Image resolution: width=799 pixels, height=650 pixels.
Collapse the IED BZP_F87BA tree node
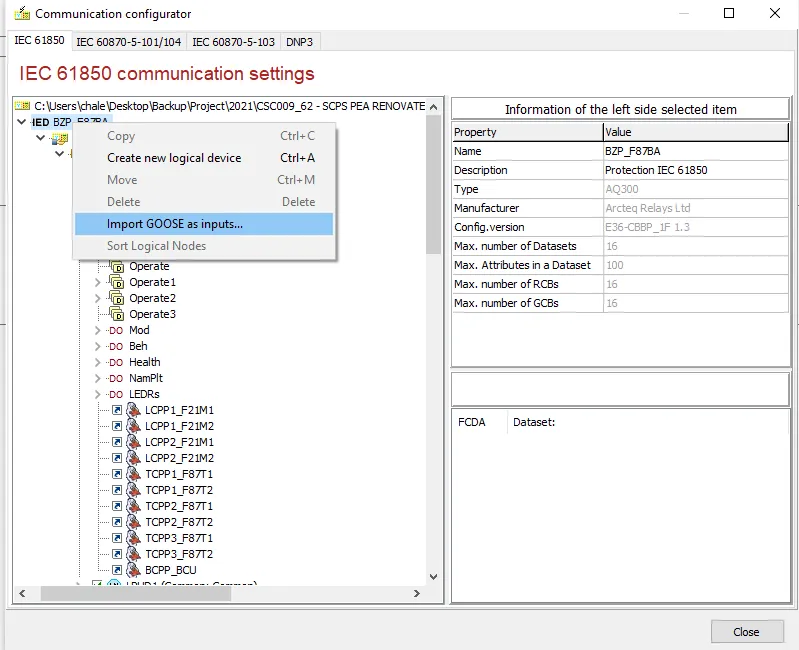[x=21, y=122]
